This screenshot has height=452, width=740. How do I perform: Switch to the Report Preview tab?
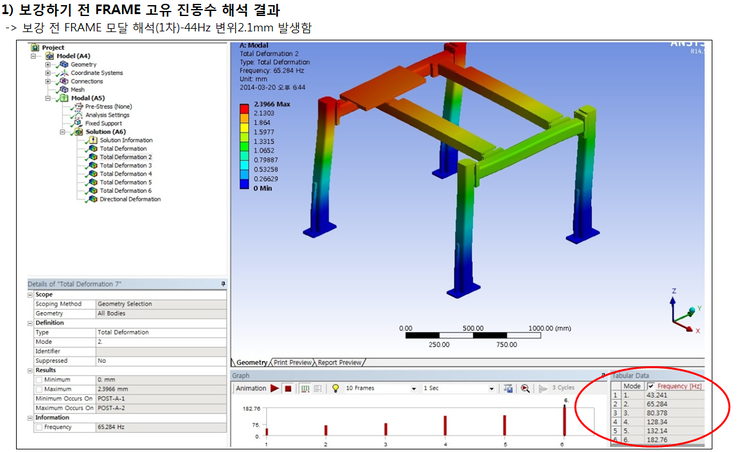click(339, 362)
